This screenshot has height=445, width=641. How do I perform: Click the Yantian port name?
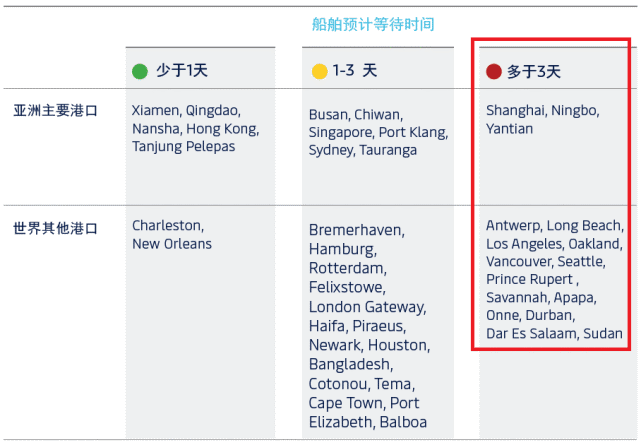tap(509, 129)
